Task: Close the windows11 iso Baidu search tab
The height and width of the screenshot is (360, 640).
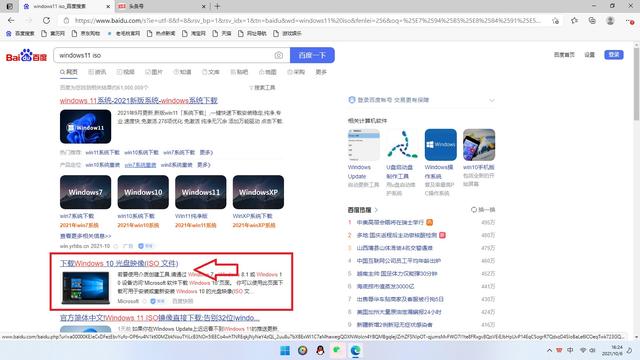Action: pyautogui.click(x=108, y=7)
